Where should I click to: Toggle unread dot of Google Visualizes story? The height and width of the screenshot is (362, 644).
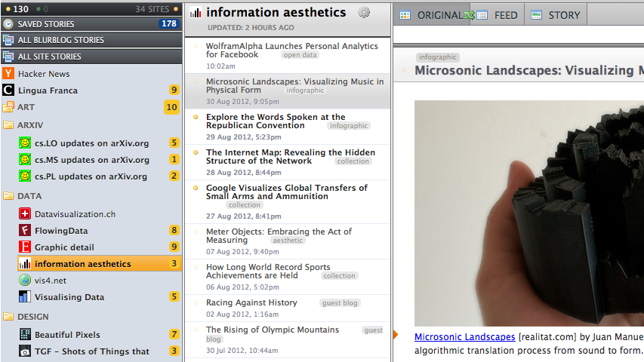[x=196, y=188]
